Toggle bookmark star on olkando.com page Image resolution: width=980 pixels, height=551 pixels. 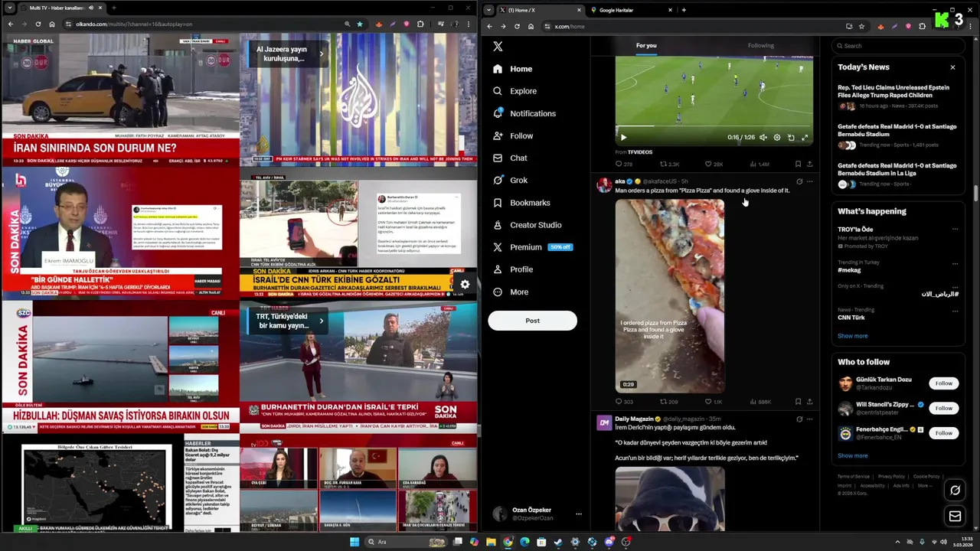(x=359, y=24)
